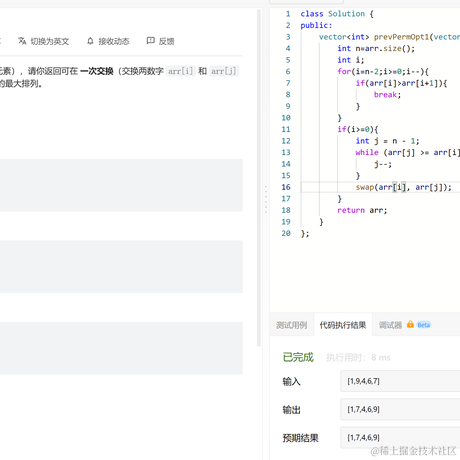Image resolution: width=460 pixels, height=460 pixels.
Task: Click the while loop line in the code
Action: (x=408, y=152)
